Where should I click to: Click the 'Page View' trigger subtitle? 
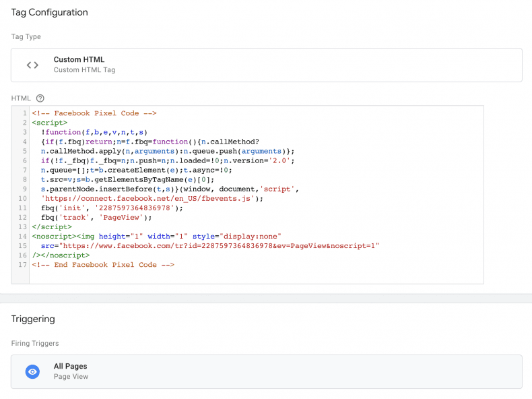pos(71,377)
